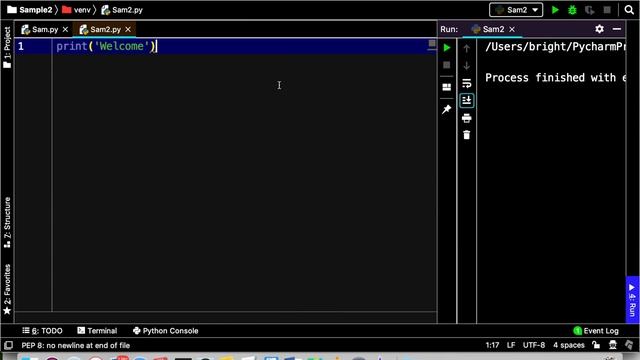The image size is (640, 360).
Task: Open the Terminal tool window
Action: click(97, 331)
